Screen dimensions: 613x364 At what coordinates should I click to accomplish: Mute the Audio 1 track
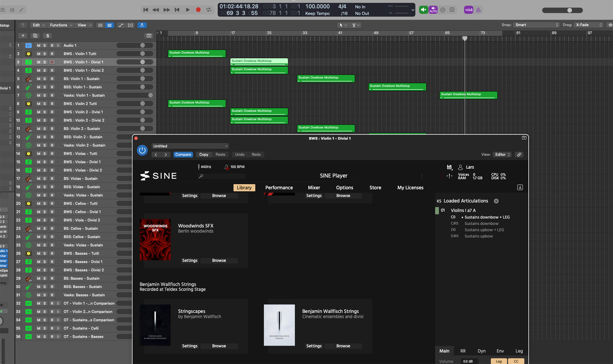click(x=38, y=46)
